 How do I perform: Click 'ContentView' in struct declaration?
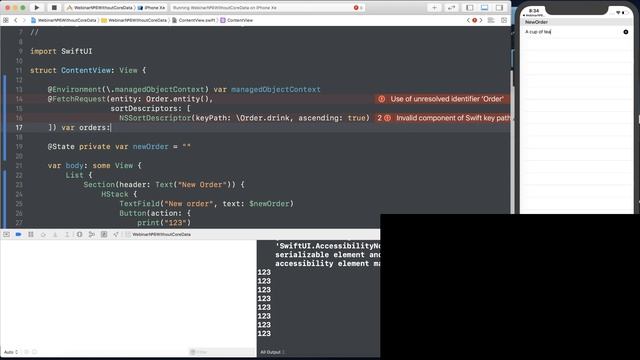(x=86, y=70)
